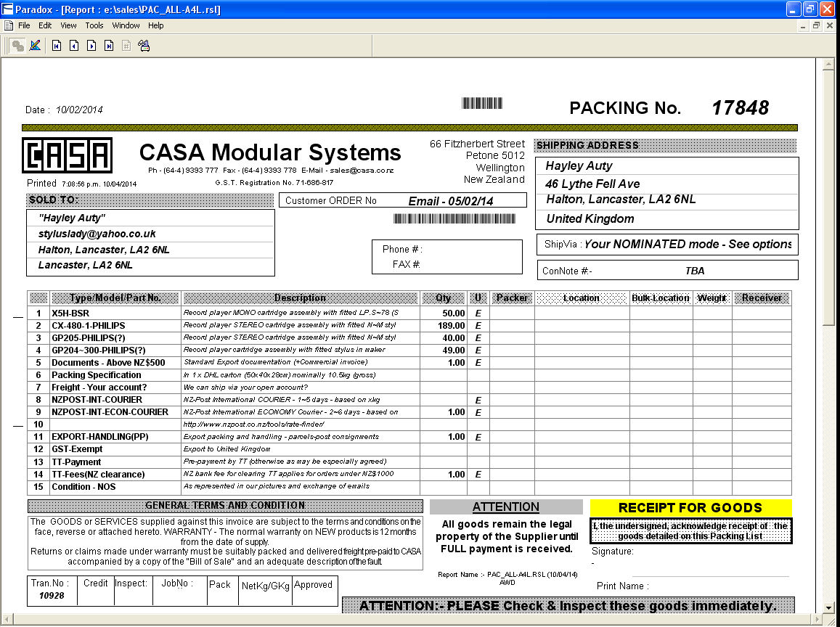The width and height of the screenshot is (840, 627).
Task: Go to next report page
Action: (91, 46)
